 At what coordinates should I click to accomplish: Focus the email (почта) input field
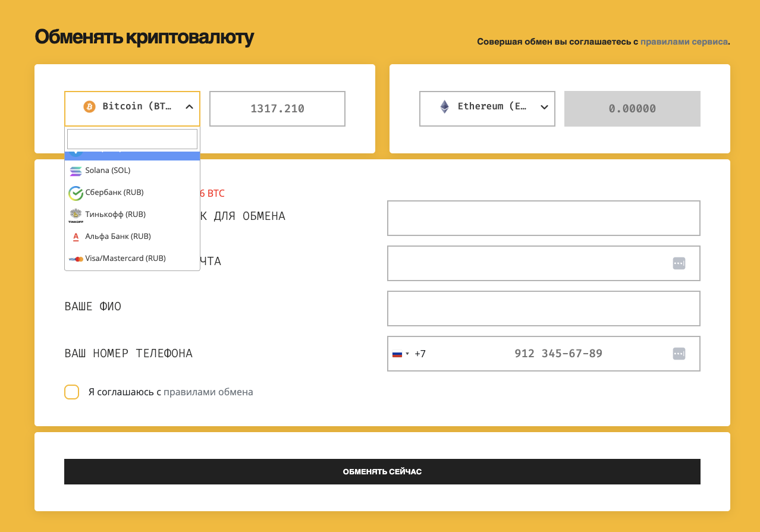point(544,263)
